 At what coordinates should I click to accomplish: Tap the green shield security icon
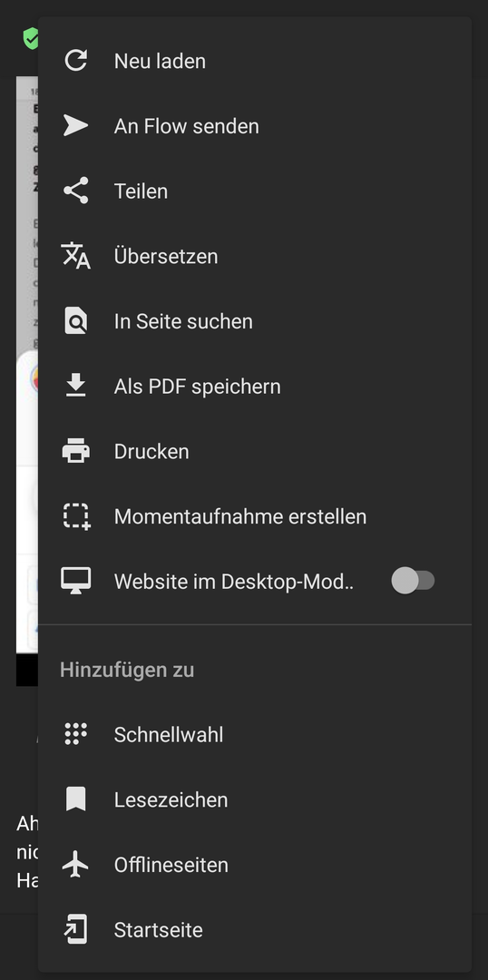click(30, 38)
